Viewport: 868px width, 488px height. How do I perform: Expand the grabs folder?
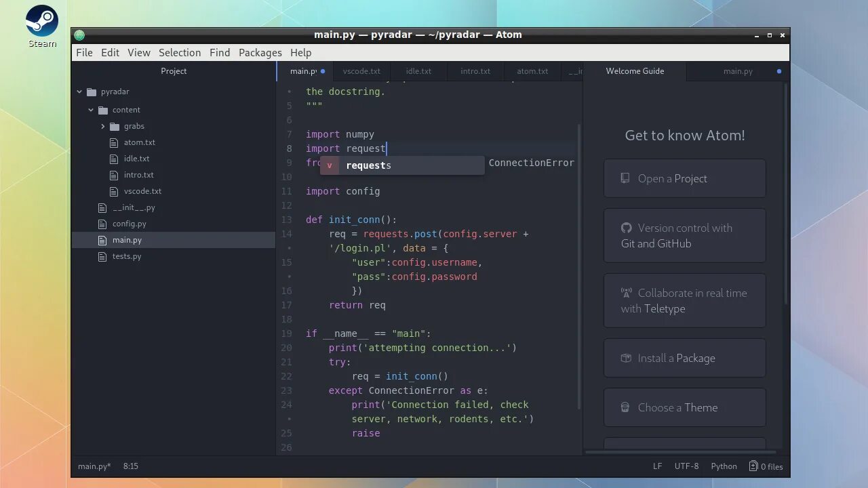click(x=103, y=126)
